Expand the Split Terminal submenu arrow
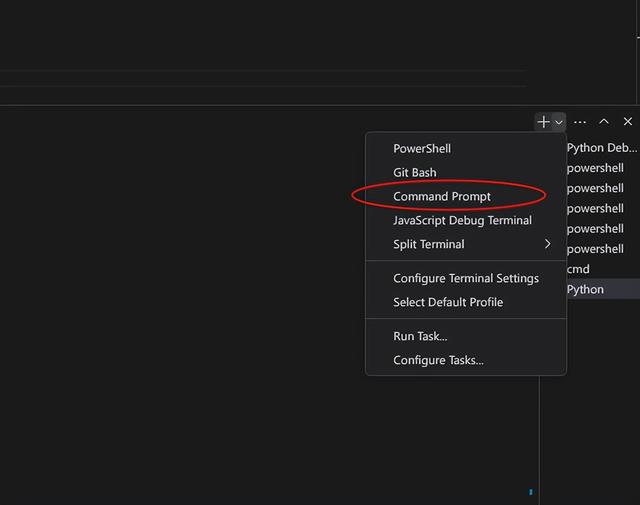Screen dimensions: 640x505 pos(548,244)
